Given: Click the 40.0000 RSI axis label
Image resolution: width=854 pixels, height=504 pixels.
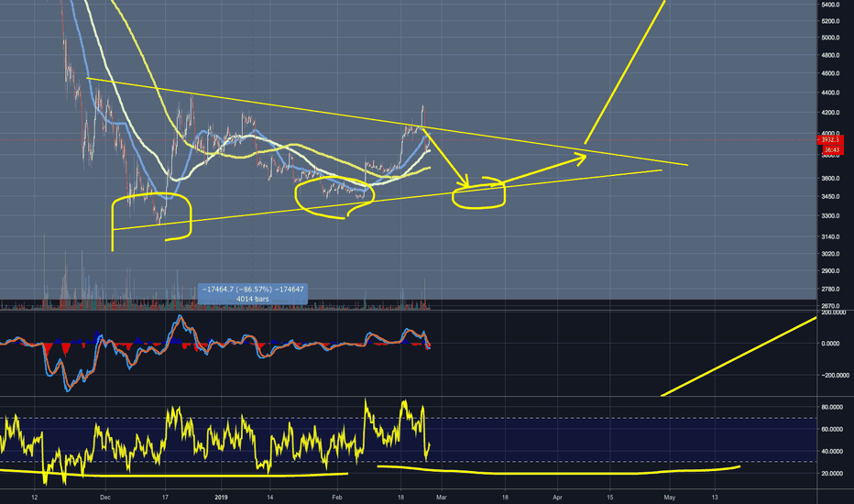Looking at the screenshot, I should [x=832, y=451].
